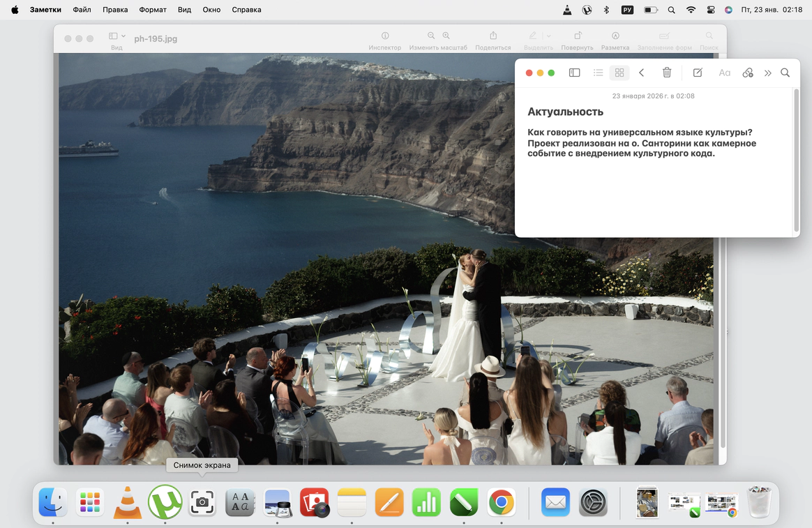The height and width of the screenshot is (528, 812).
Task: Expand hidden Notes toolbar items
Action: coord(767,73)
